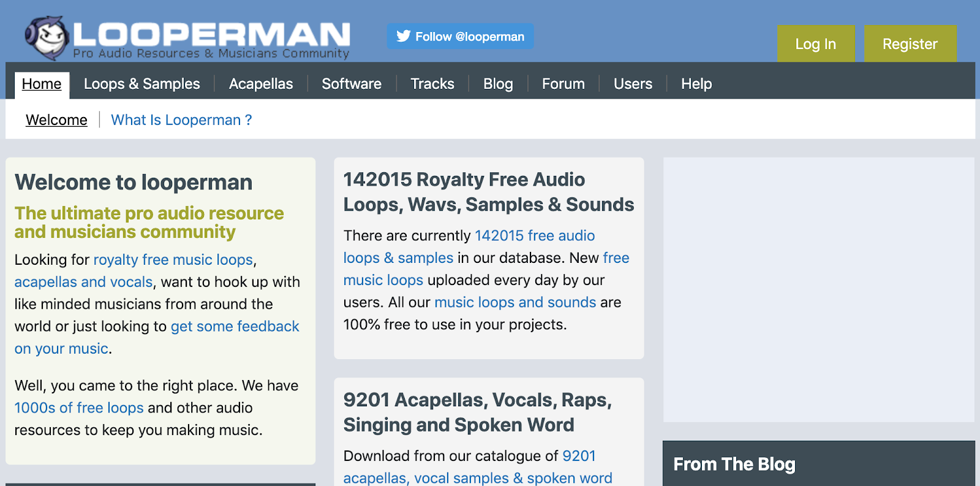This screenshot has width=980, height=486.
Task: Open the Forum section
Action: click(563, 84)
